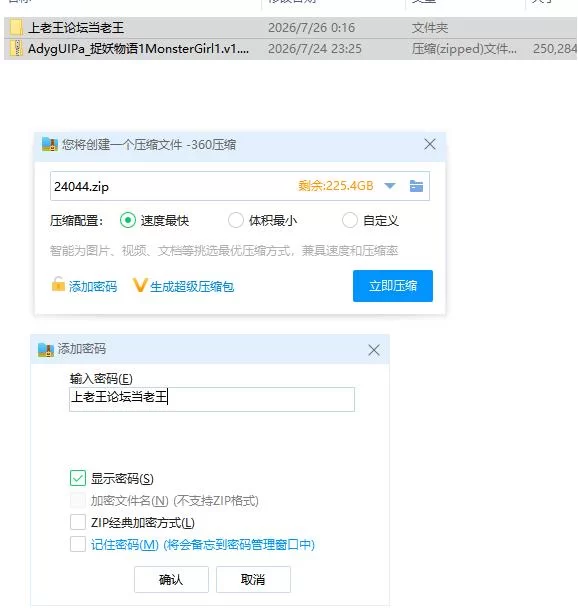The width and height of the screenshot is (578, 614).
Task: Uncheck the 显示密码(S) checkbox
Action: pyautogui.click(x=78, y=479)
